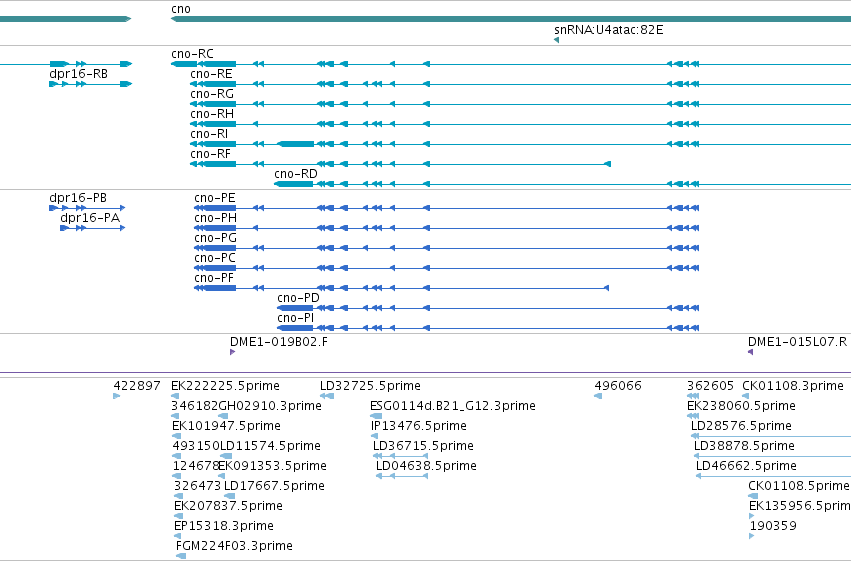Image resolution: width=851 pixels, height=561 pixels.
Task: Click the DME1-019B02.F feature label
Action: tap(279, 342)
